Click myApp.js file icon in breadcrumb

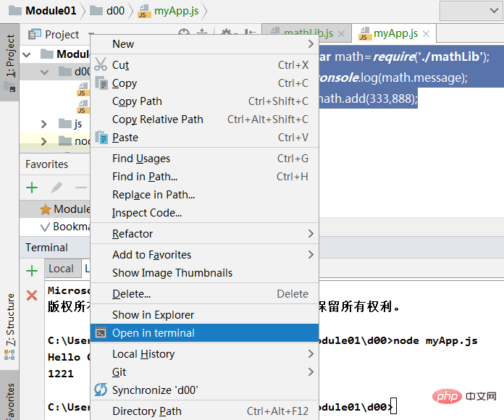(144, 11)
